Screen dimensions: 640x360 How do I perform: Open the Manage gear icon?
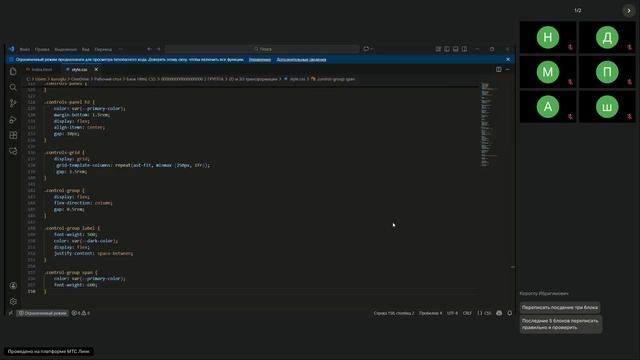[x=13, y=301]
